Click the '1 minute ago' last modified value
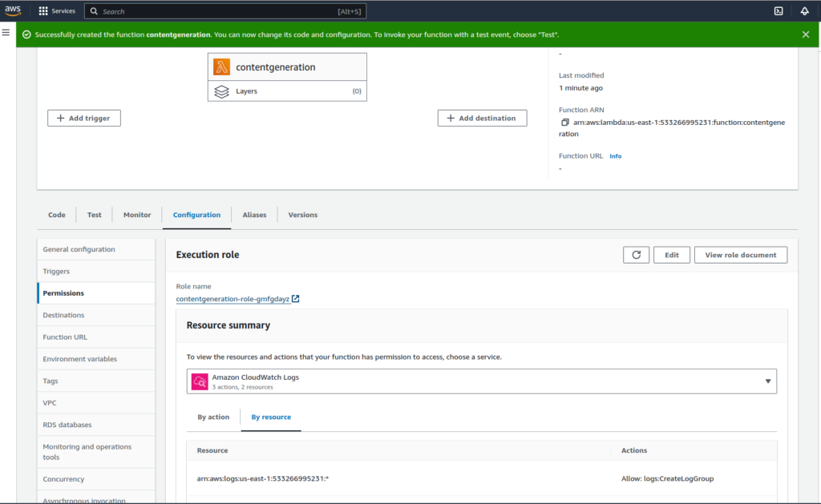Image resolution: width=821 pixels, height=504 pixels. (580, 88)
